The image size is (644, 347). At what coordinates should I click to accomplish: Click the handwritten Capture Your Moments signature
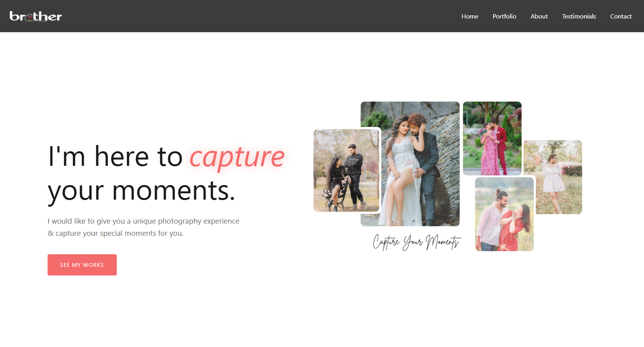(416, 242)
